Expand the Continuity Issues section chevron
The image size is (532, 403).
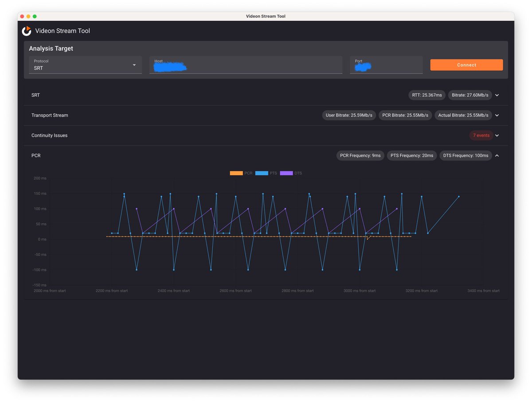tap(497, 135)
